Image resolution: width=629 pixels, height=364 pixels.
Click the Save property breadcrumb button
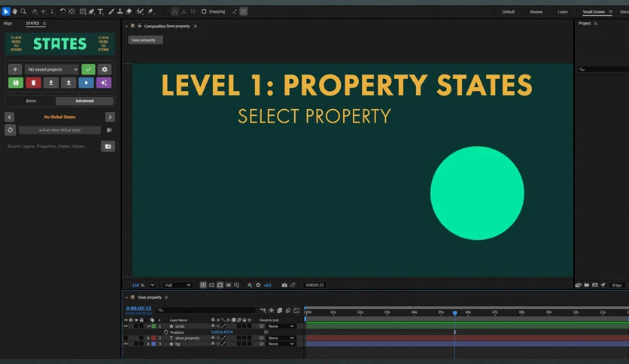(x=145, y=40)
